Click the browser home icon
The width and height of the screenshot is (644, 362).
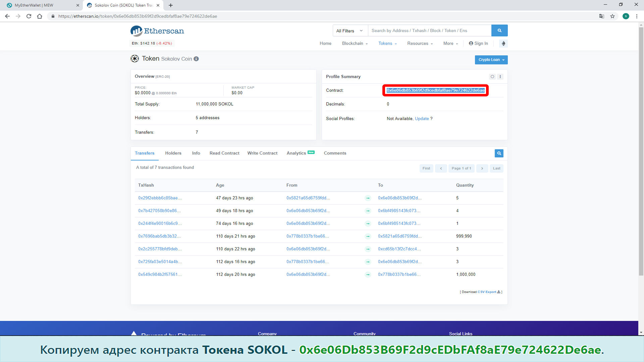click(x=40, y=16)
